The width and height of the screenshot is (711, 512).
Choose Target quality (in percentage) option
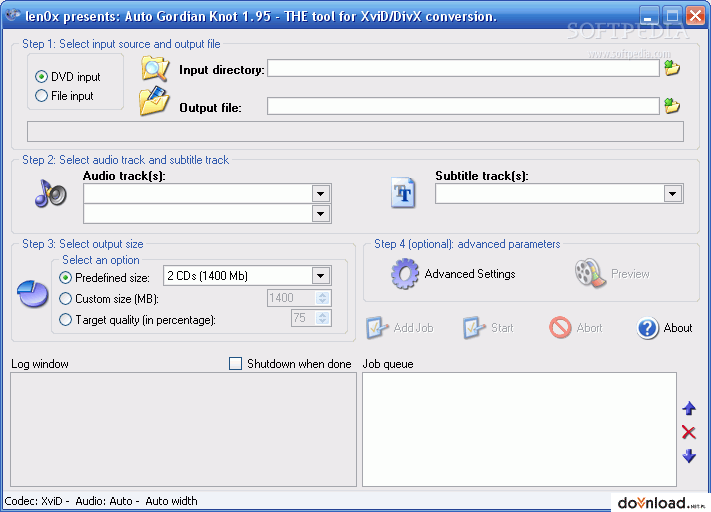point(65,320)
